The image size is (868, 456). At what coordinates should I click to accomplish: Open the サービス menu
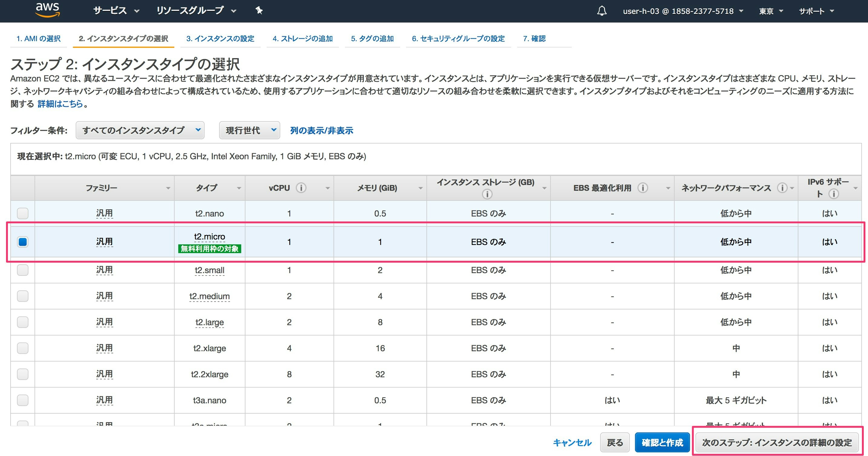[116, 11]
